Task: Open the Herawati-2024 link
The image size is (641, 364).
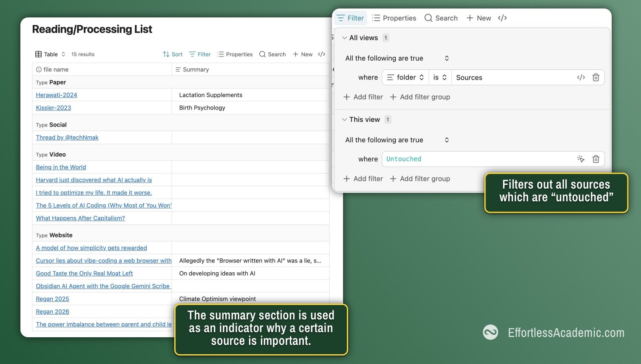Action: coord(57,95)
